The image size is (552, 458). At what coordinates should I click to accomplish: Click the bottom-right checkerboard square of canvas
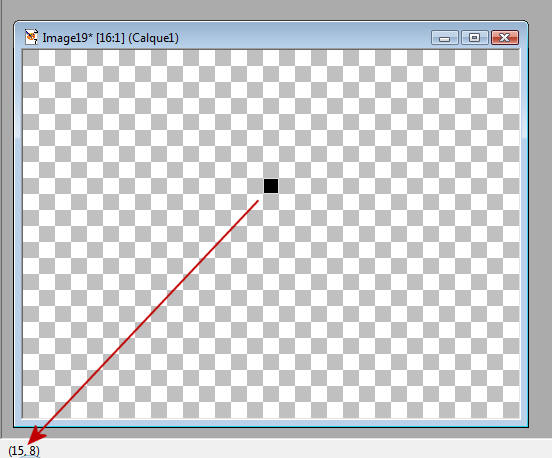[x=512, y=410]
